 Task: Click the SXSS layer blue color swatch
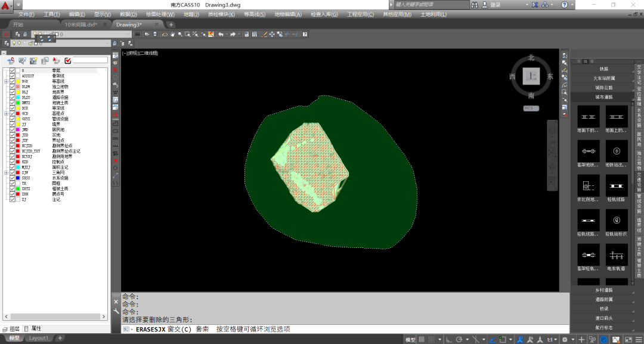pyautogui.click(x=18, y=178)
